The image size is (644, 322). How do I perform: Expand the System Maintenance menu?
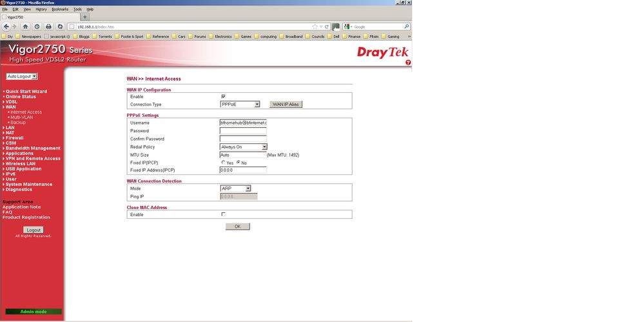(x=29, y=185)
